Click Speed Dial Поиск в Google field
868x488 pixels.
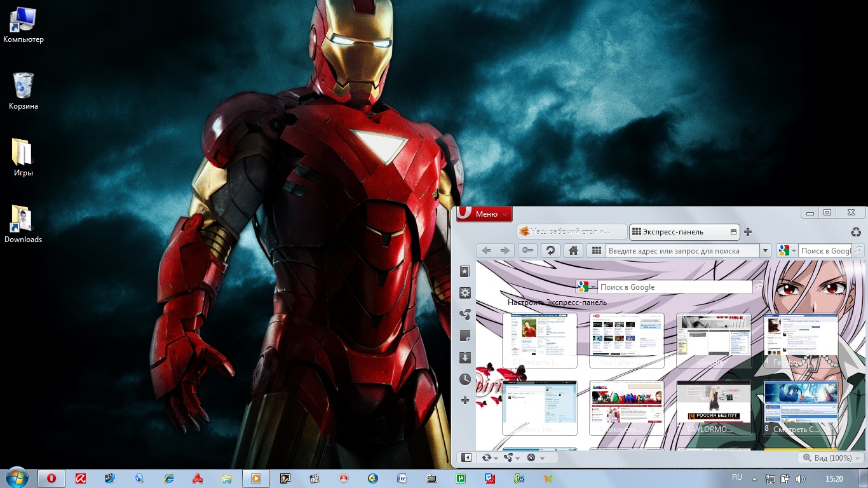[675, 287]
